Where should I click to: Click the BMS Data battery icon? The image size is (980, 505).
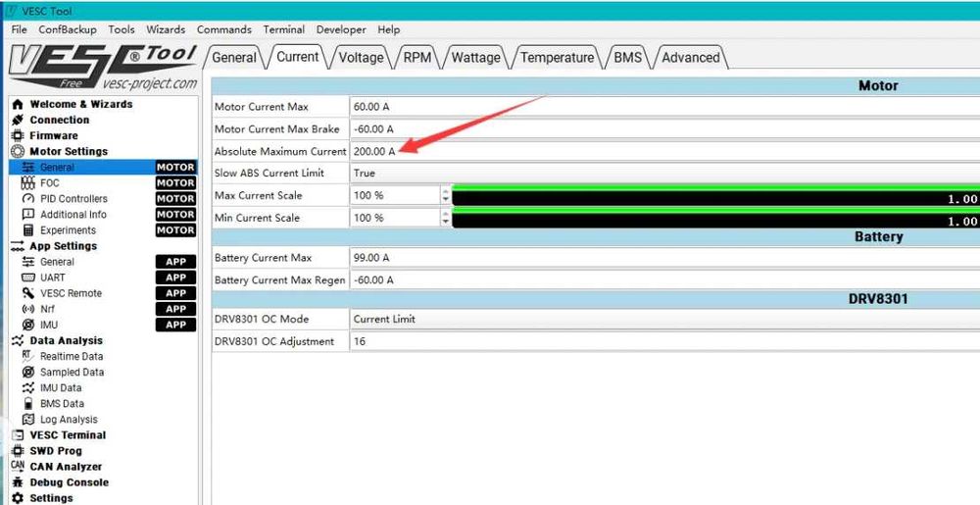point(28,404)
